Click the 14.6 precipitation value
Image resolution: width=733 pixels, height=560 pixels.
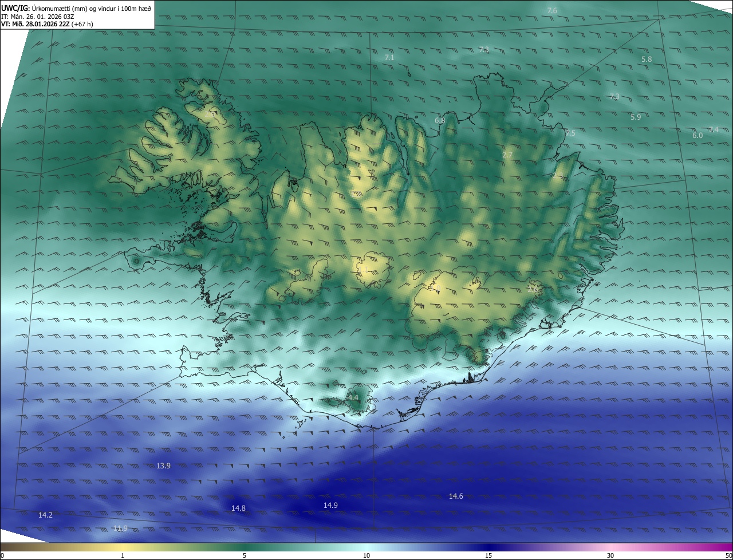(x=456, y=496)
